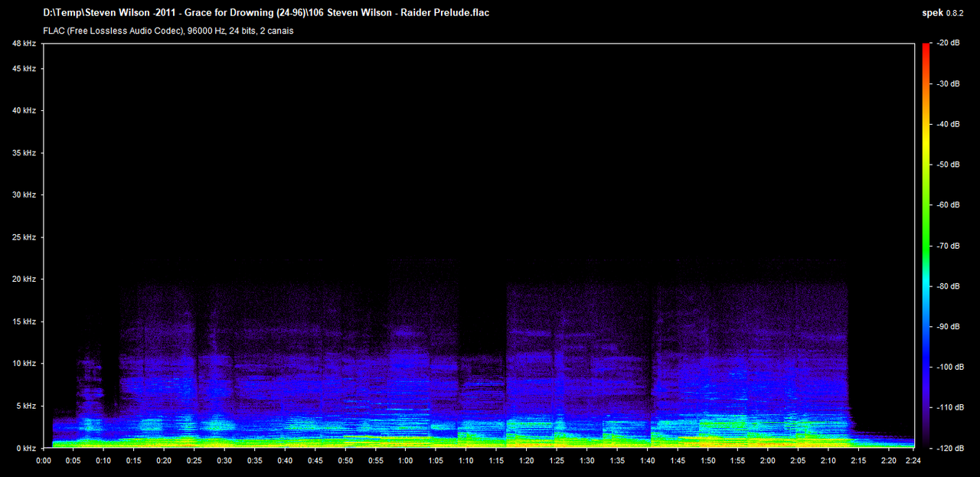Screen dimensions: 980x477
Task: Click the 0:25 time axis label
Action: [x=194, y=461]
